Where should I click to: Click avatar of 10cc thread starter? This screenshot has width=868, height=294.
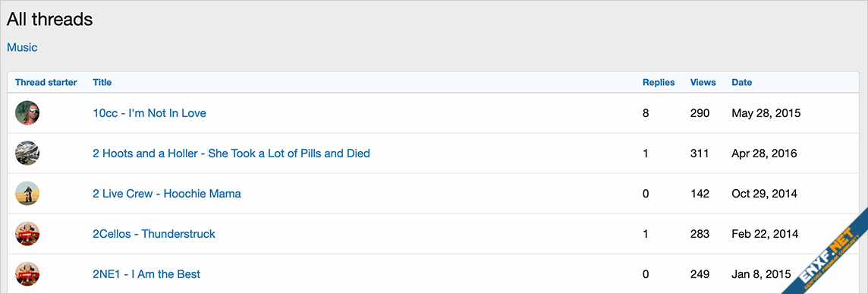(27, 113)
